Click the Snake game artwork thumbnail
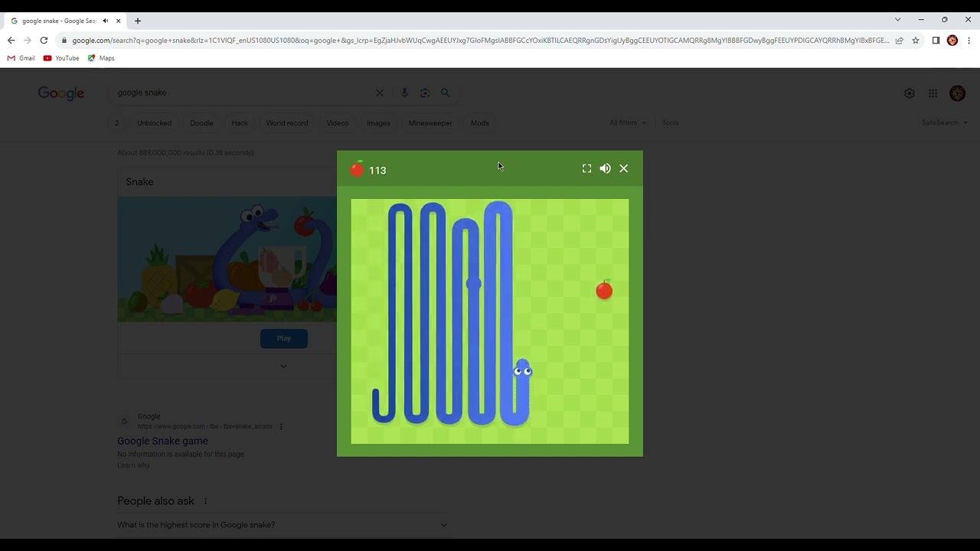The width and height of the screenshot is (980, 551). pos(227,259)
